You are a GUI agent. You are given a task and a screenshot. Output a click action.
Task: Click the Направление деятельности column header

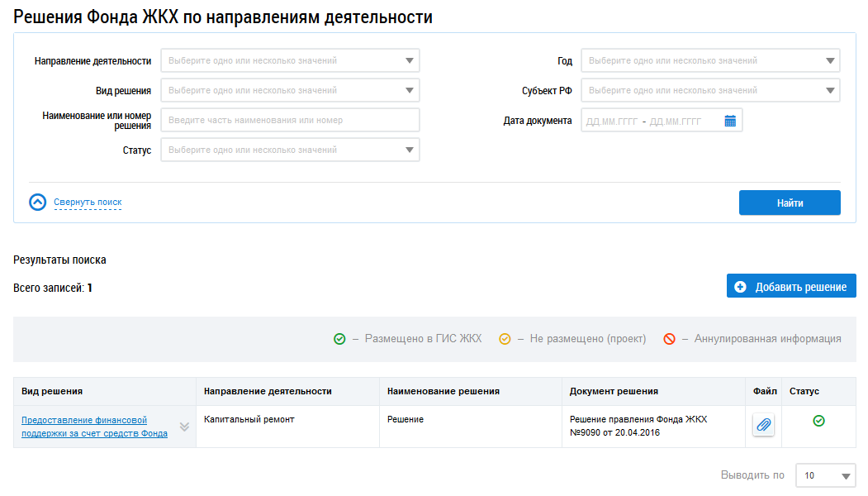point(268,391)
